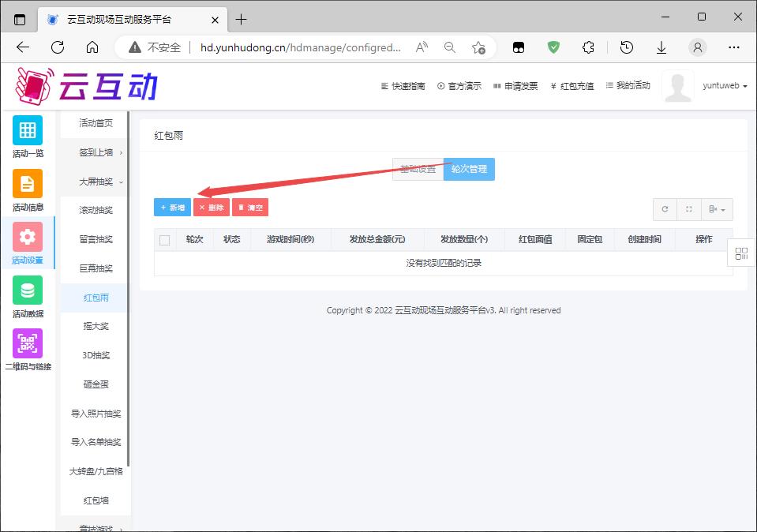Switch to the 基础设置 tab
757x532 pixels.
coord(418,169)
